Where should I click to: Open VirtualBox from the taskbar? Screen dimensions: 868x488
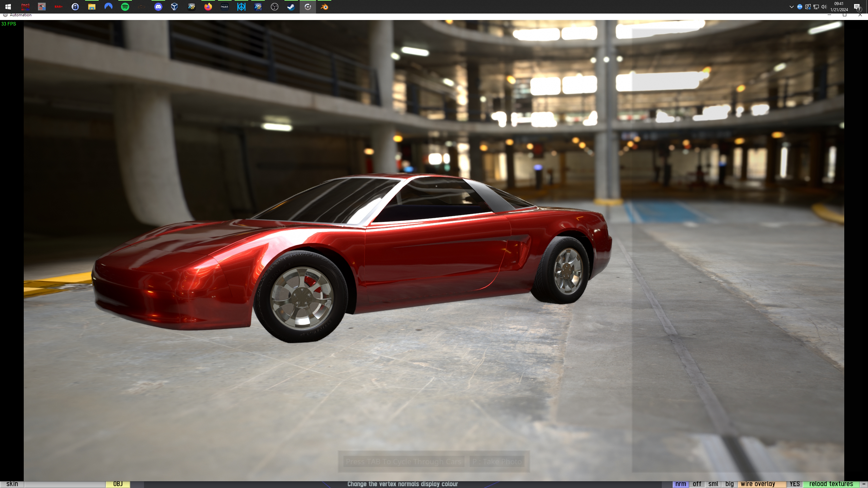tap(174, 7)
